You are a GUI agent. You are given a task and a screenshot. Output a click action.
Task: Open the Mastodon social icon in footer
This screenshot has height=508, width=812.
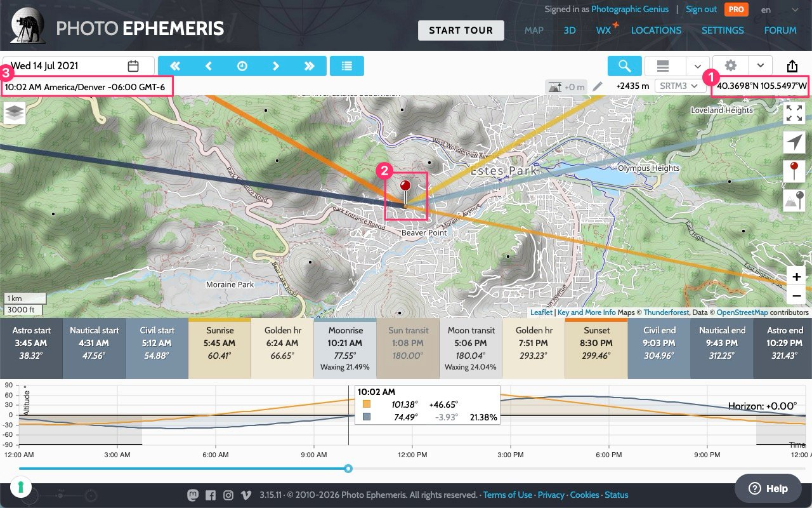(192, 495)
